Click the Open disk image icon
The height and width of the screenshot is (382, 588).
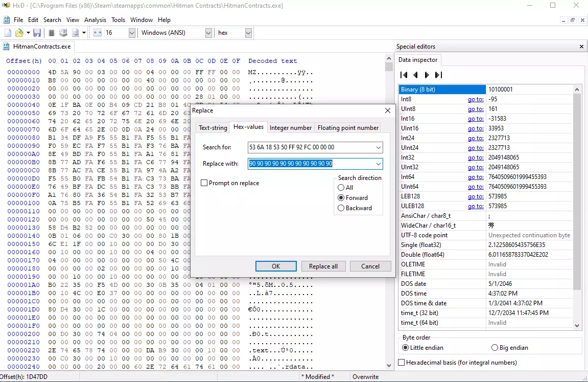pyautogui.click(x=76, y=33)
